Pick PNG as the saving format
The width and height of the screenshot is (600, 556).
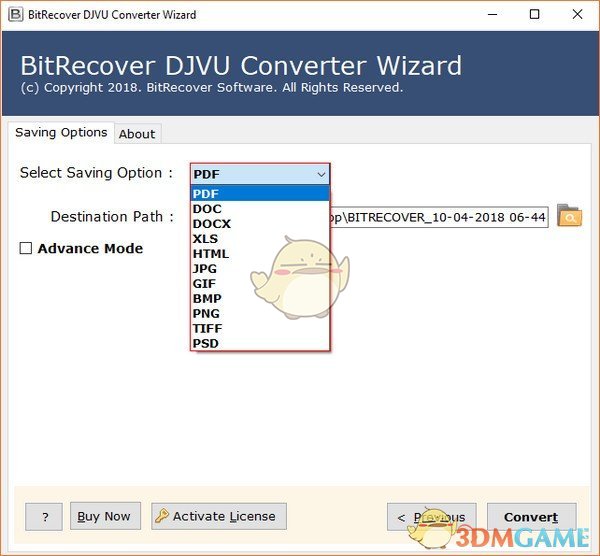pos(260,313)
